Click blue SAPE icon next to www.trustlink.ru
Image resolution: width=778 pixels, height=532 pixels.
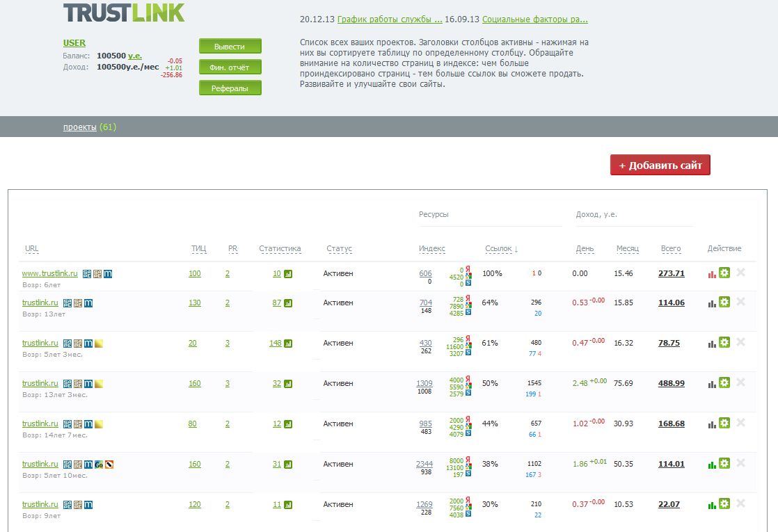(x=87, y=274)
